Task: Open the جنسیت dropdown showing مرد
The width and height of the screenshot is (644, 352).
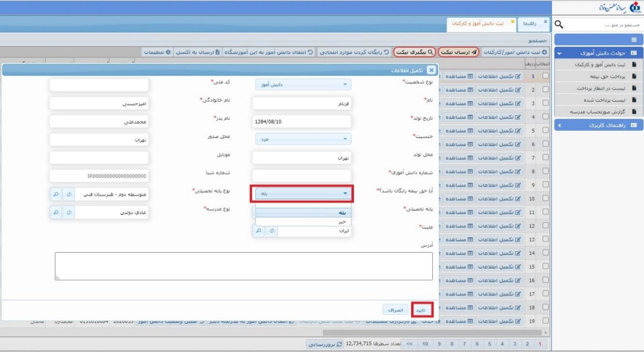Action: (x=304, y=139)
